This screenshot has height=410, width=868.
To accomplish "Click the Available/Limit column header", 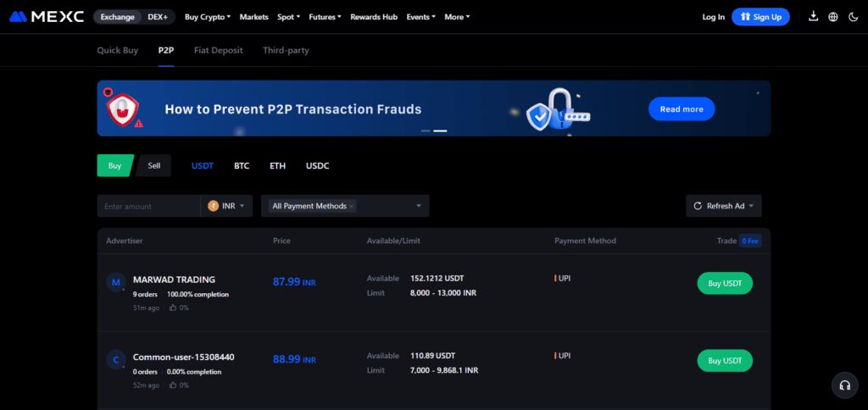I will (393, 241).
